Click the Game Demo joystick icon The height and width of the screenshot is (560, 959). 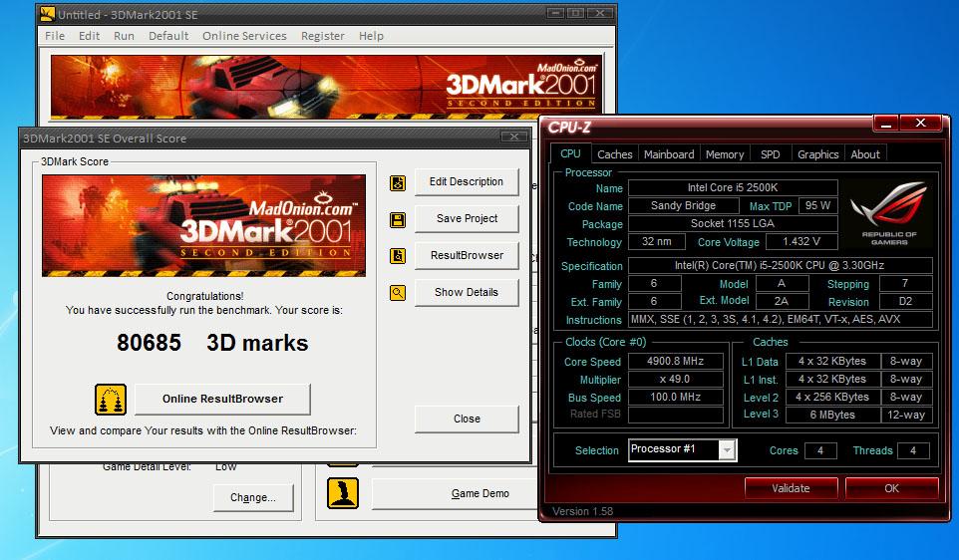point(343,493)
